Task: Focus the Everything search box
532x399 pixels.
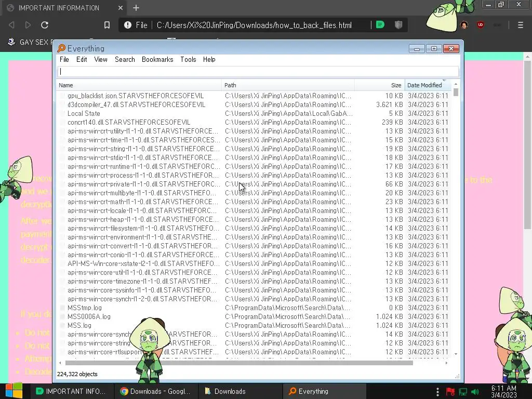Action: pyautogui.click(x=258, y=72)
